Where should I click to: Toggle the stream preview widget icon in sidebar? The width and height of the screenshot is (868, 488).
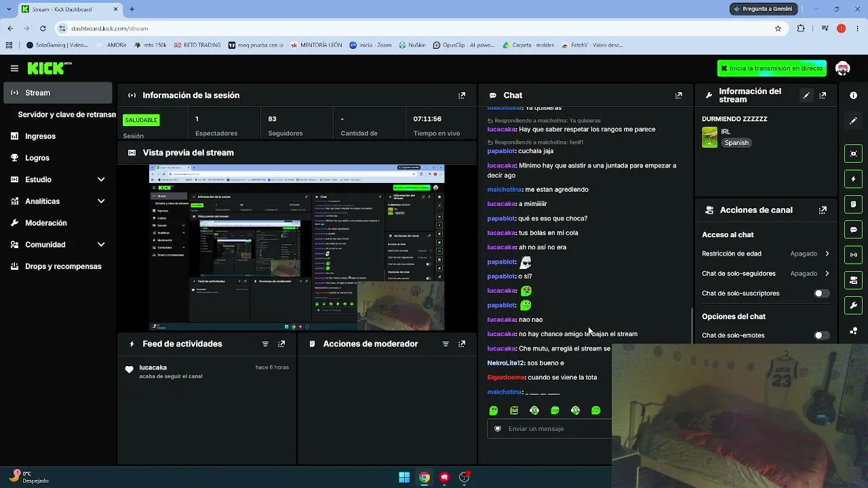coord(854,154)
